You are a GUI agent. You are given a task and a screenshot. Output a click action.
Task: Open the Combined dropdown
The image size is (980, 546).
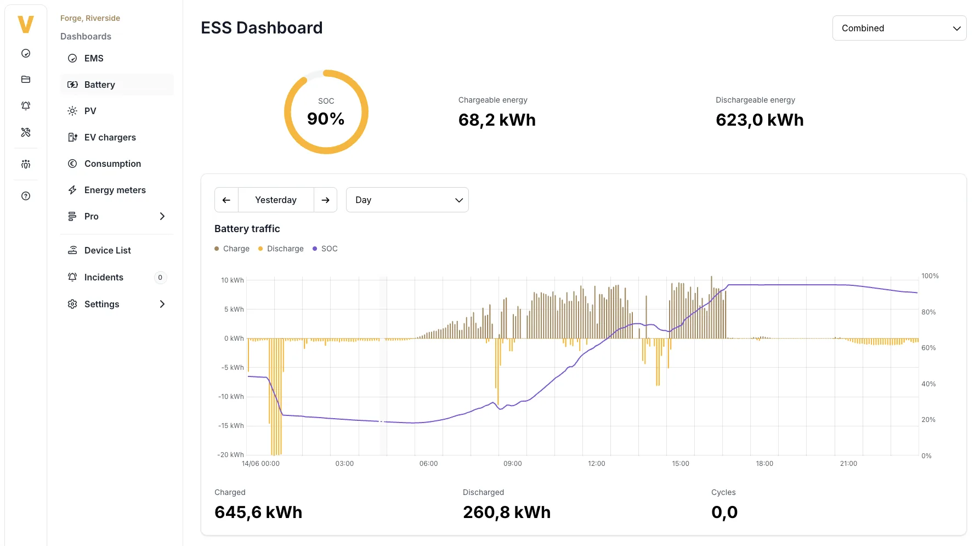[x=899, y=28]
